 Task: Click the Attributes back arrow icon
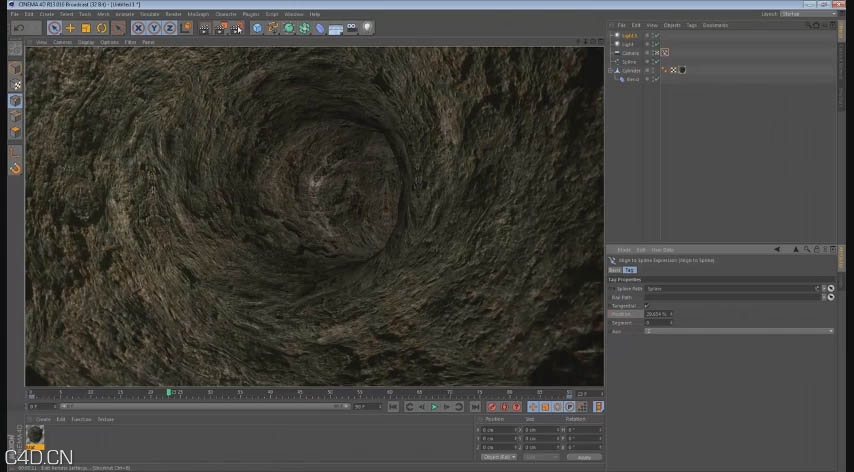coord(777,250)
